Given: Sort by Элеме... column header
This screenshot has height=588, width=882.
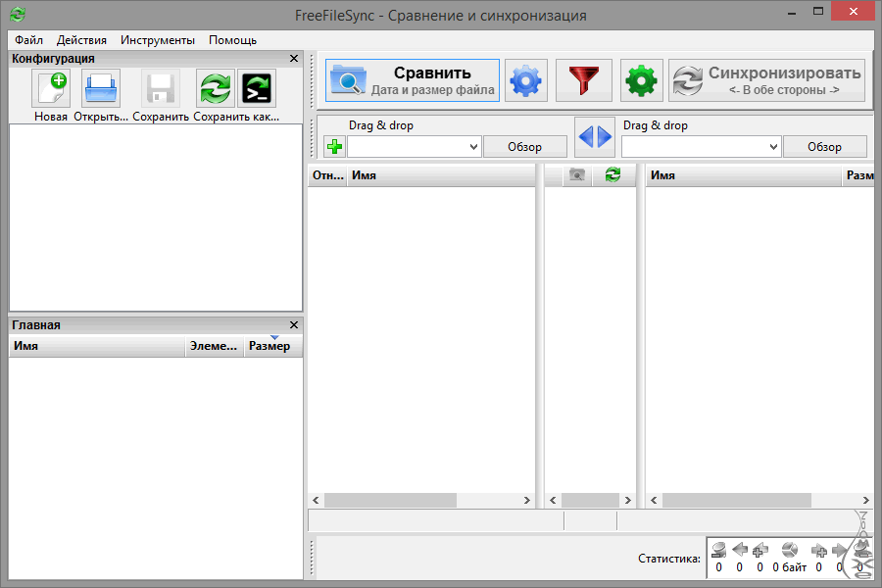Looking at the screenshot, I should click(x=215, y=346).
